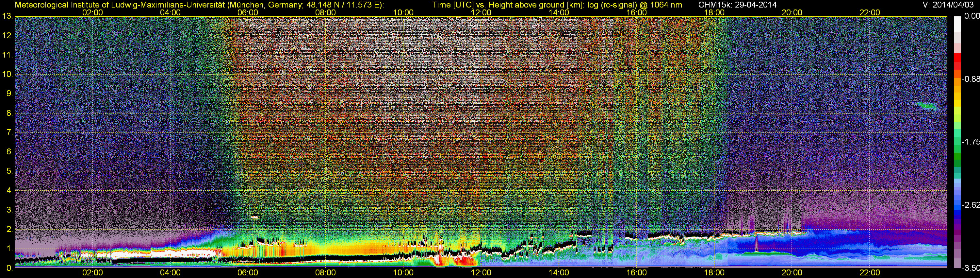Image resolution: width=980 pixels, height=278 pixels.
Task: Select 02:00 on the bottom time axis
Action: tap(92, 273)
